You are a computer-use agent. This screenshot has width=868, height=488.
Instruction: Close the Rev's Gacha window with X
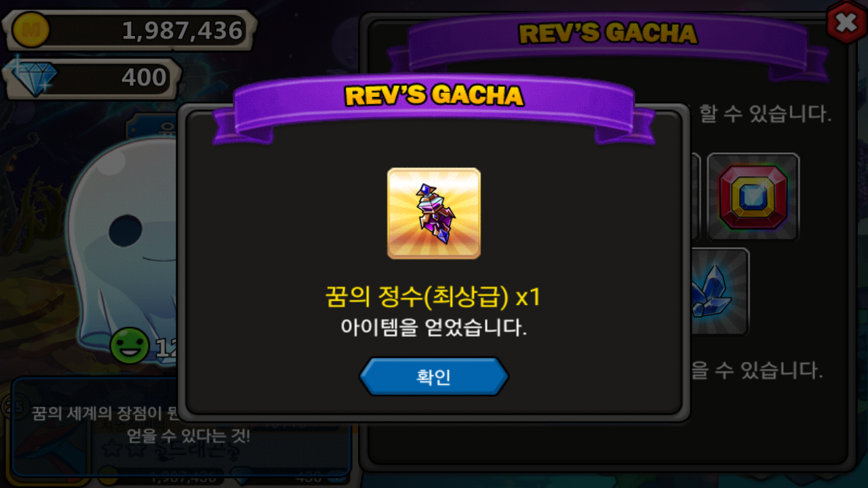(846, 24)
